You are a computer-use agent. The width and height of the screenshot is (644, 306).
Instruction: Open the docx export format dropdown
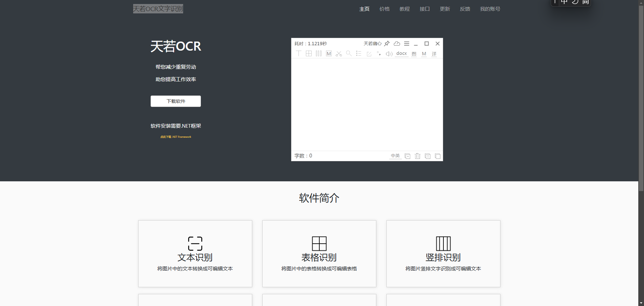[401, 54]
